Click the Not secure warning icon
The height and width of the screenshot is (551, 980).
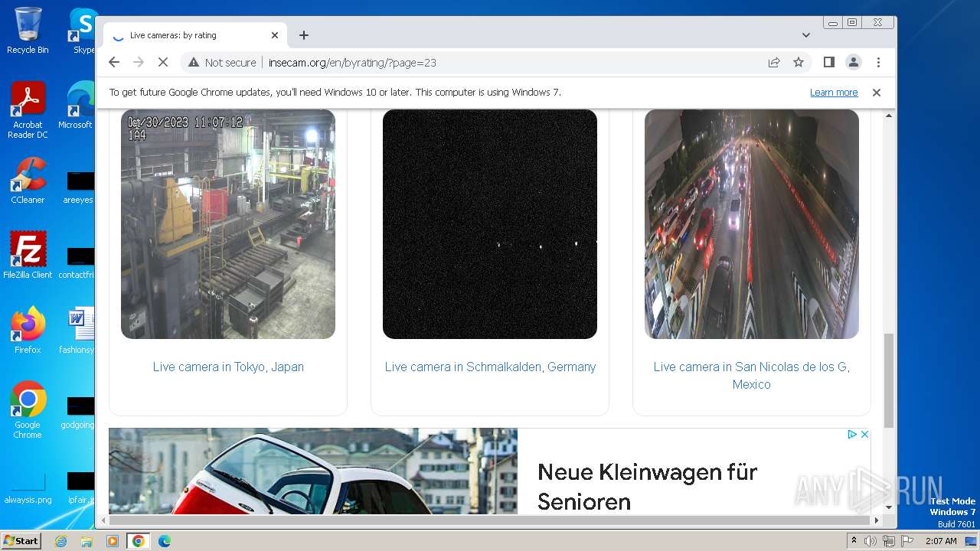click(x=194, y=63)
